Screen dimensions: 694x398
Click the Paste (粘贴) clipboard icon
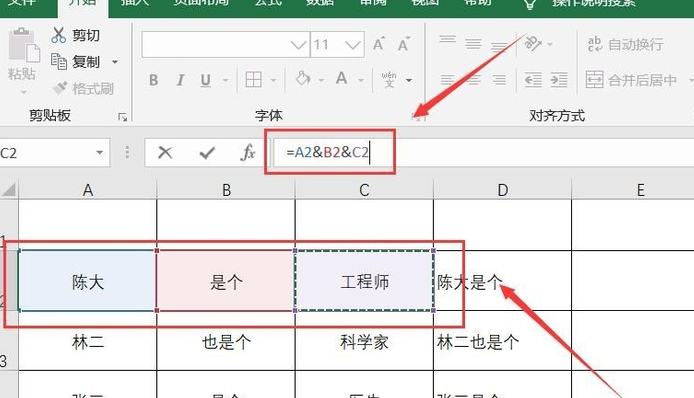click(23, 45)
